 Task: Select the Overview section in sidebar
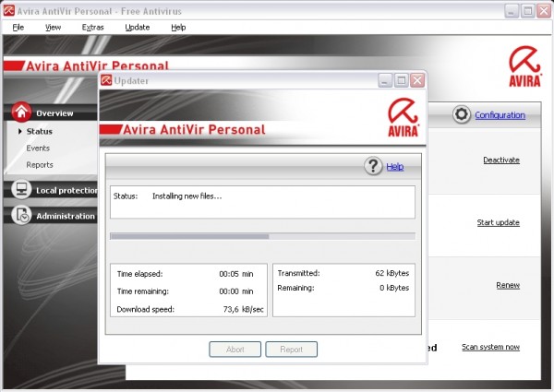(54, 113)
